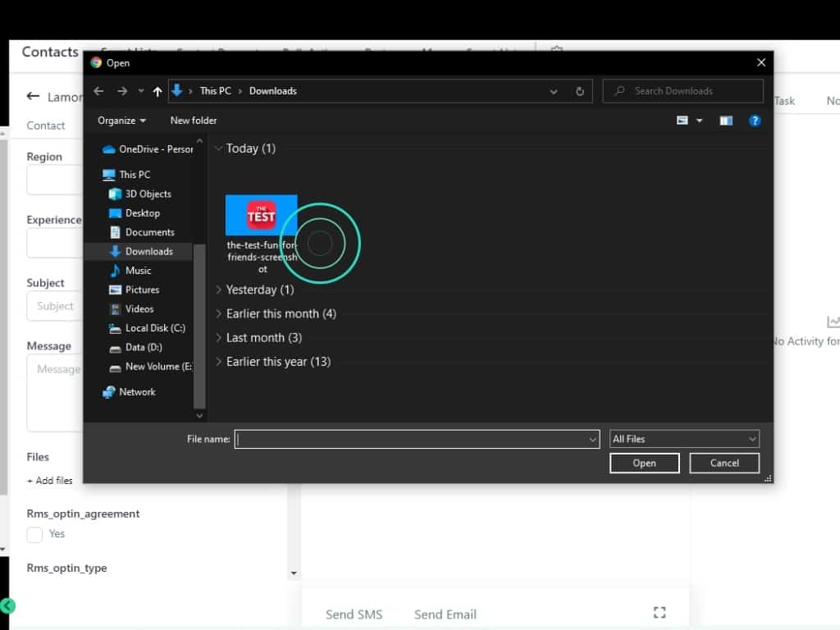This screenshot has height=630, width=840.
Task: Toggle the preview pane icon
Action: [x=726, y=121]
